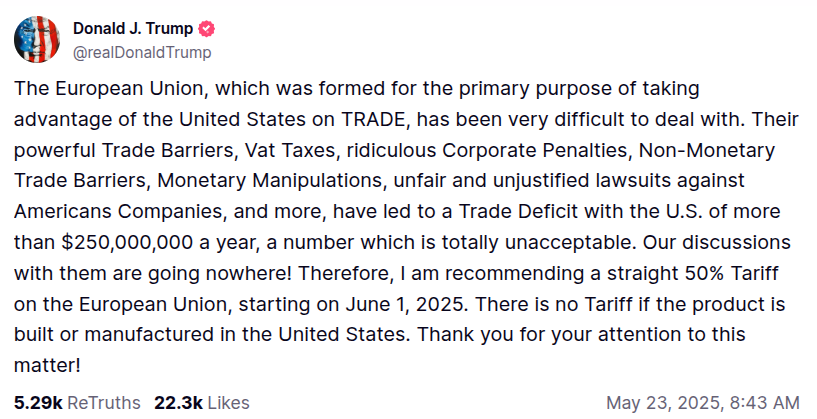Select the phrase '50% Tariff' in the post
This screenshot has width=817, height=419.
tap(728, 273)
